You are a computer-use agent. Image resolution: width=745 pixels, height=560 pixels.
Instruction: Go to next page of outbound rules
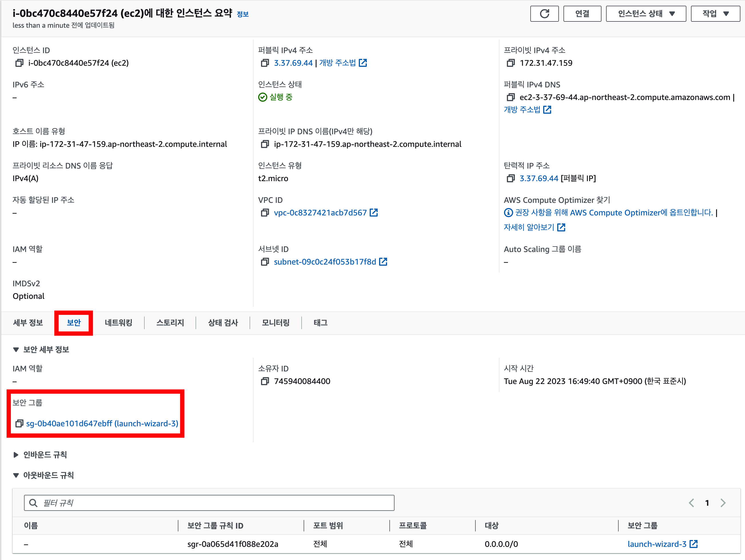click(723, 503)
